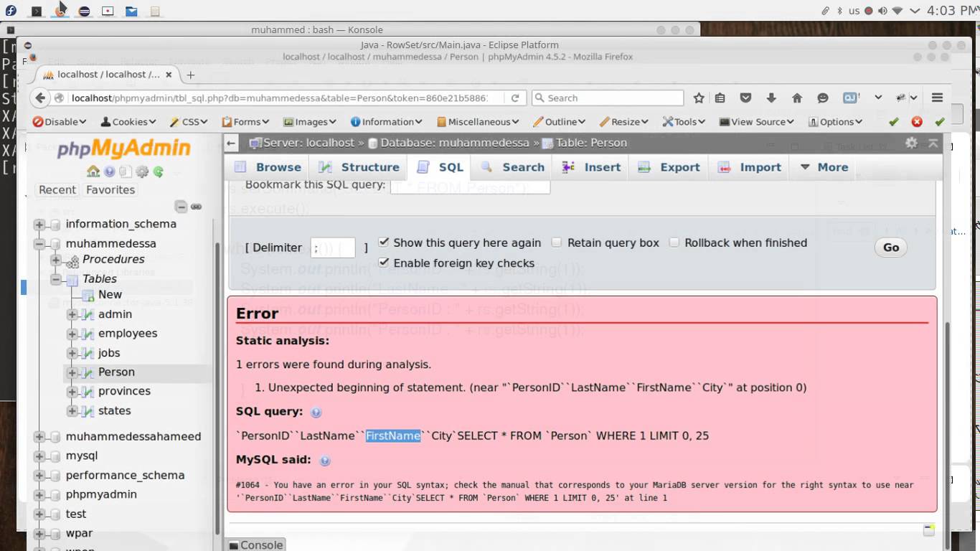Collapse tree with minus icon above navigation

[180, 207]
